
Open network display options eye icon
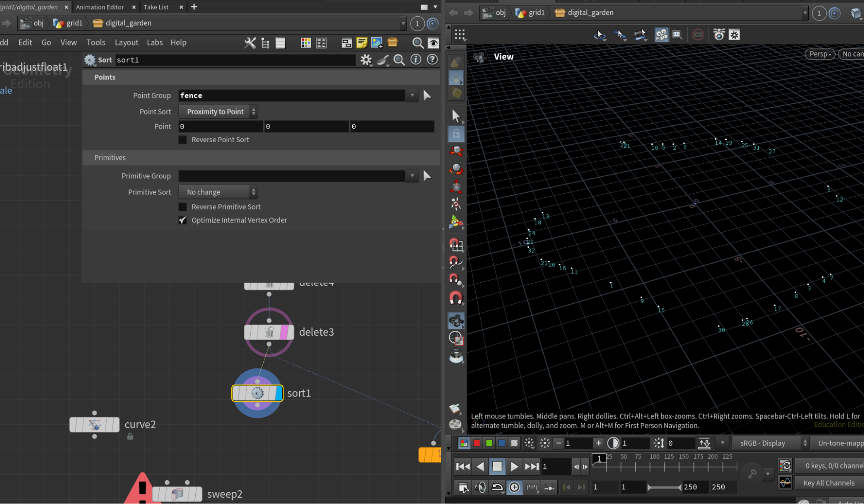pyautogui.click(x=433, y=43)
